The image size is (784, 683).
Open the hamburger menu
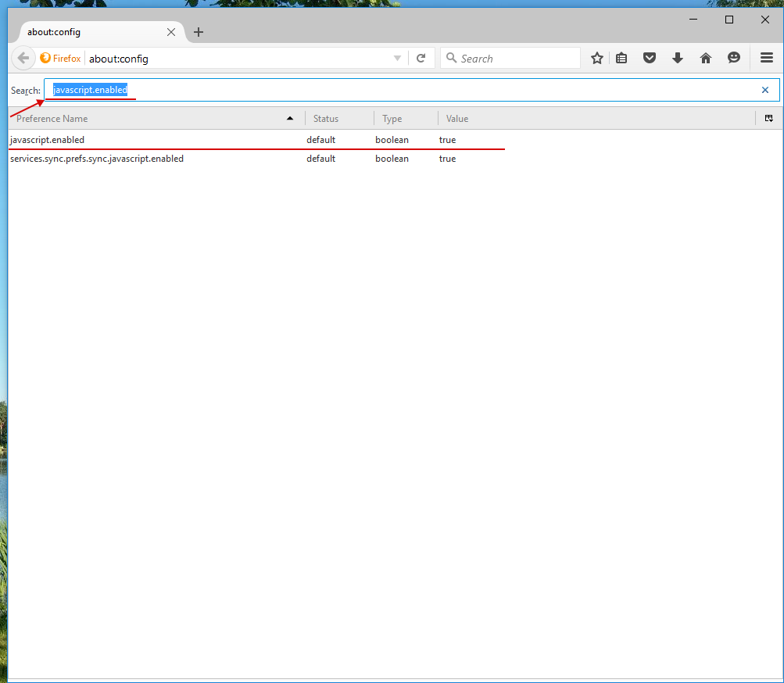coord(767,58)
